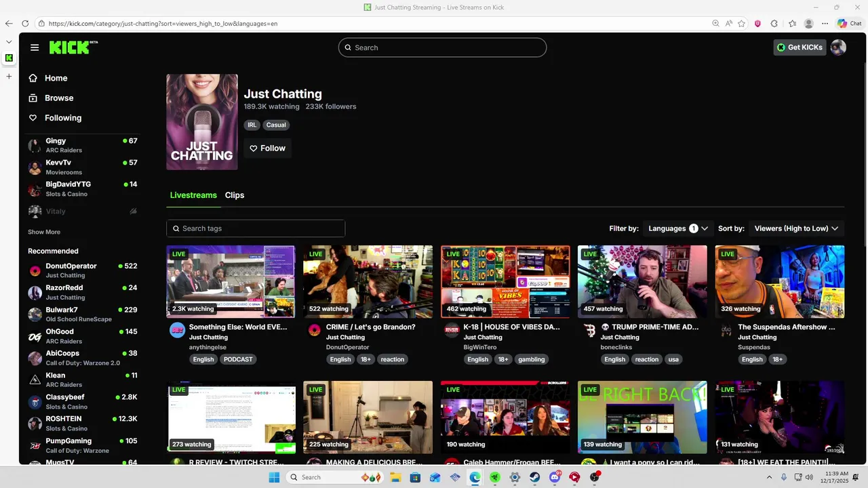Click browser back arrow

(x=9, y=23)
